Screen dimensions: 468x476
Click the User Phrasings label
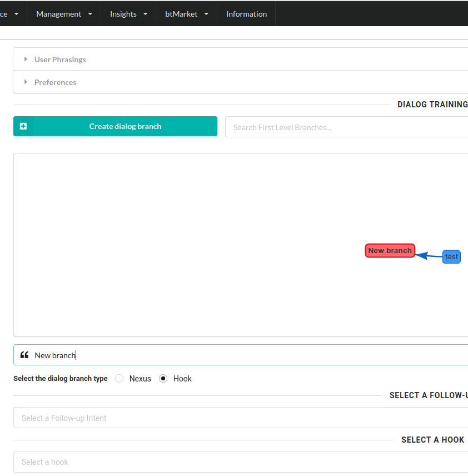click(x=60, y=59)
